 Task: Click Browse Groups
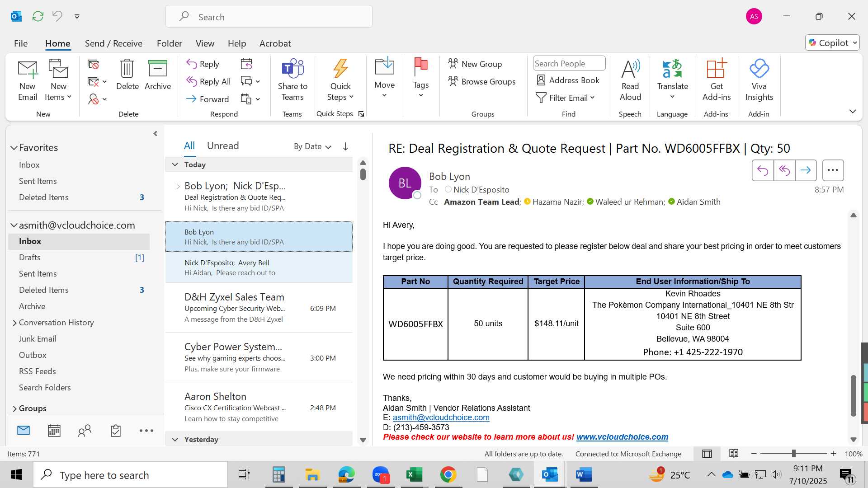(x=482, y=82)
